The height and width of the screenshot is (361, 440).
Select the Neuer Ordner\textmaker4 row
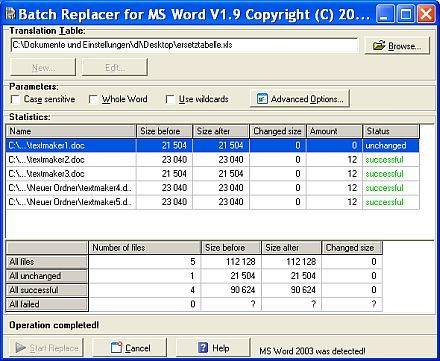[213, 188]
